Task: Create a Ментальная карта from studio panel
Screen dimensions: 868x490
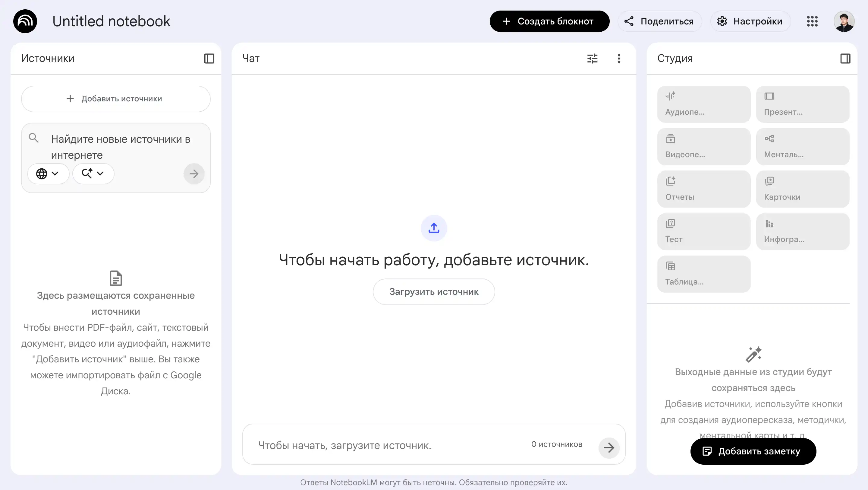Action: click(x=803, y=147)
